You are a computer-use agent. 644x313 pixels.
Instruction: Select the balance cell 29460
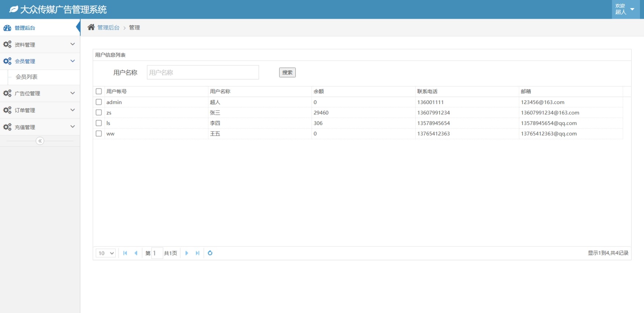[363, 113]
